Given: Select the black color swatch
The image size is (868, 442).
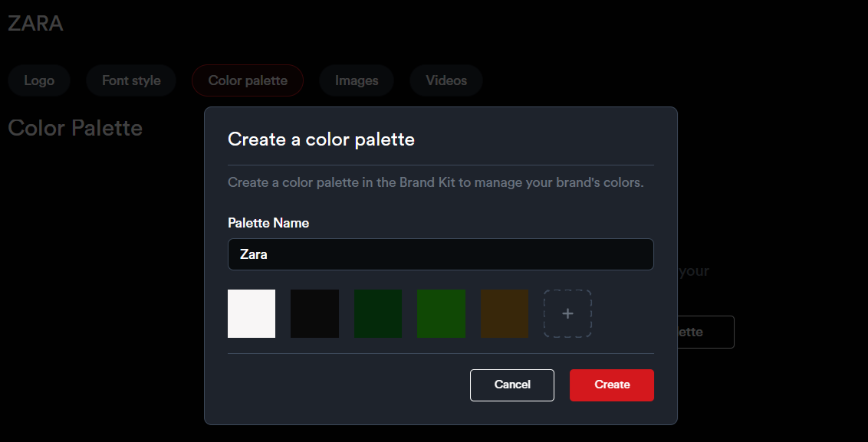Looking at the screenshot, I should tap(314, 313).
